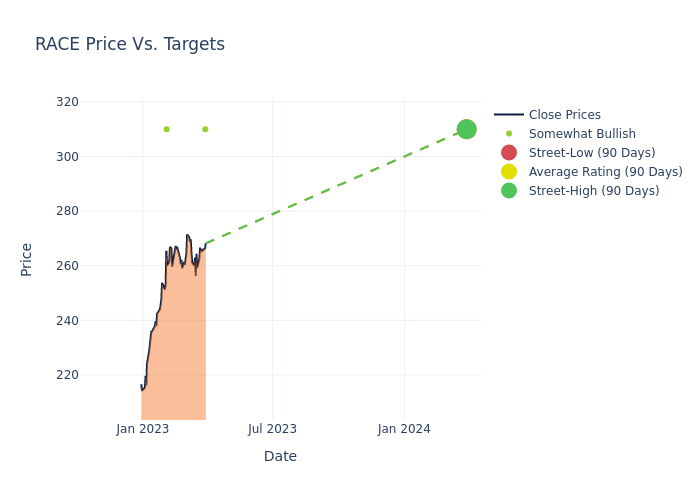Image resolution: width=700 pixels, height=500 pixels.
Task: Toggle the Average Rating (90 Days) legend label
Action: [605, 172]
